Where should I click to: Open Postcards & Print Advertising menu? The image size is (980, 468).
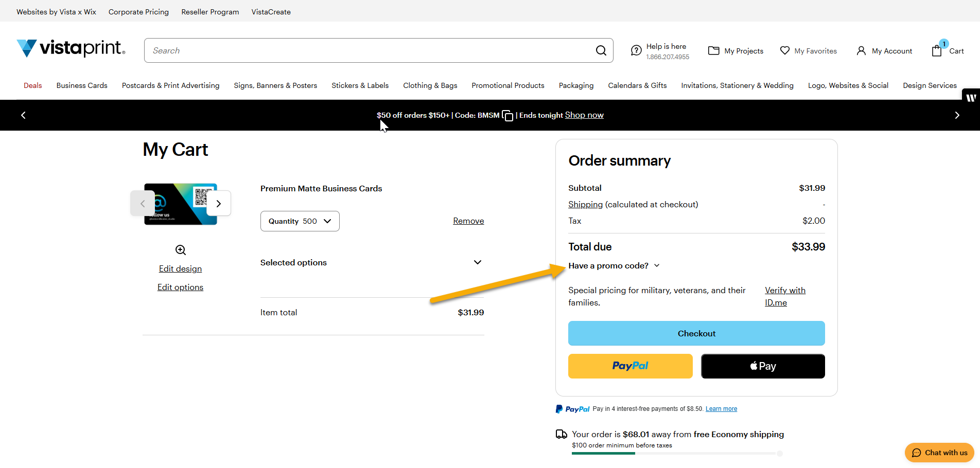171,85
